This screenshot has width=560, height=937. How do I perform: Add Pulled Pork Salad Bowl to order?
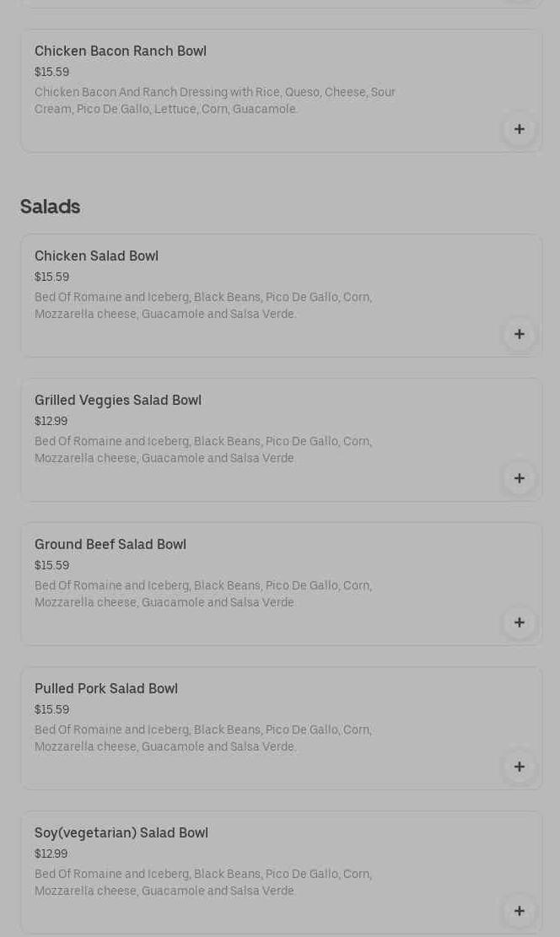(x=519, y=767)
